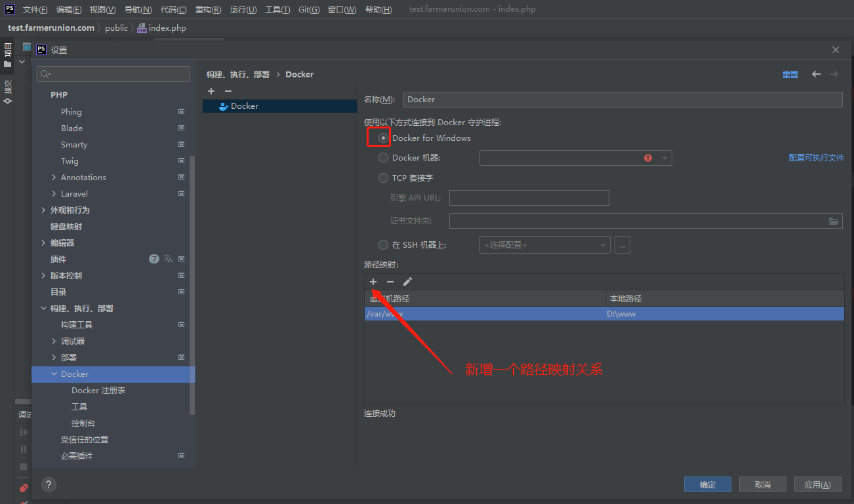
Task: Click project-level marker beside Twig
Action: click(182, 161)
